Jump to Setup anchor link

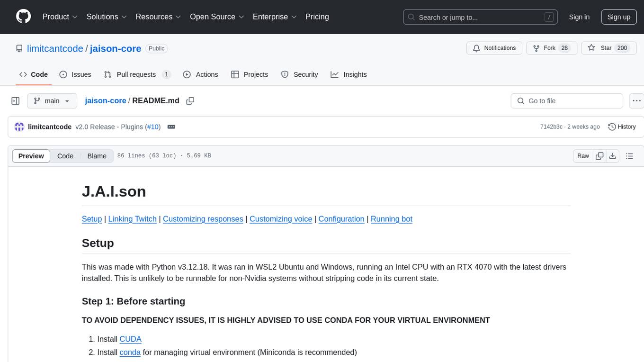(92, 219)
